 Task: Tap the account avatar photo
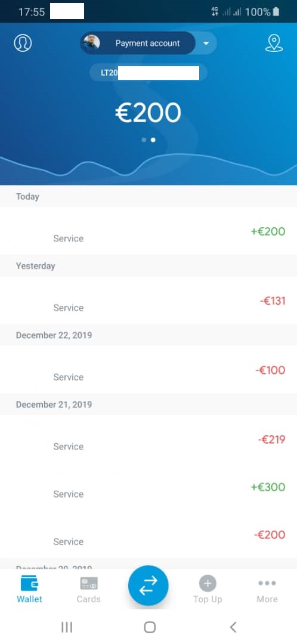point(91,43)
